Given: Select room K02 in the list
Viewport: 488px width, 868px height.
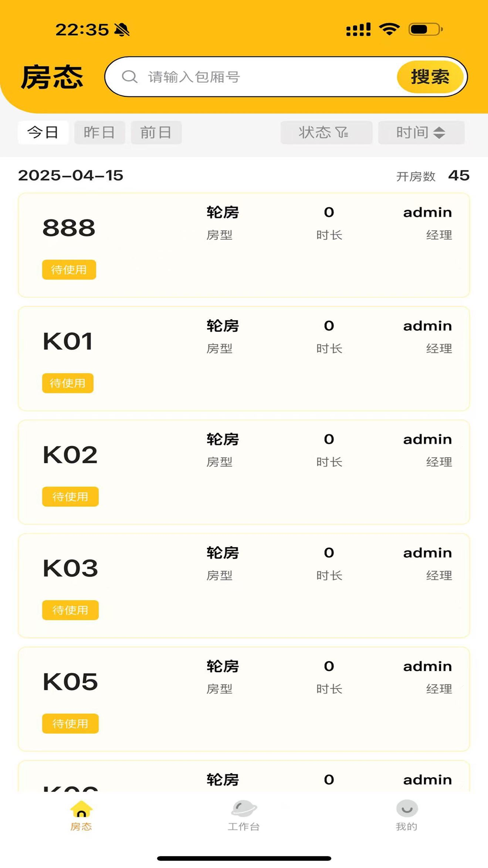Looking at the screenshot, I should (244, 472).
